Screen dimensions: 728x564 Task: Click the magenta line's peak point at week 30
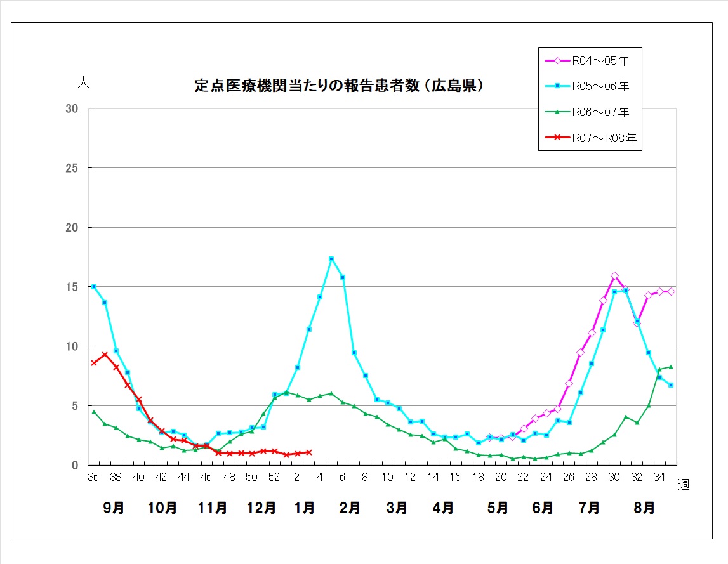pyautogui.click(x=614, y=276)
